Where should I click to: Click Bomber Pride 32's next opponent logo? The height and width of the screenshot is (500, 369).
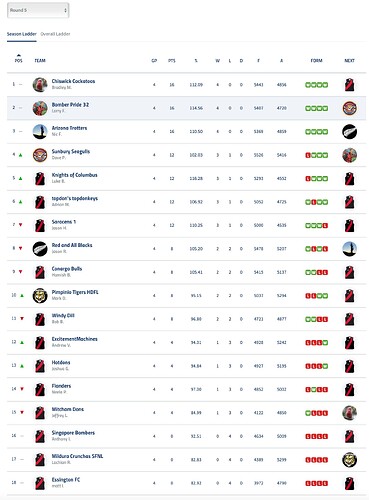[350, 108]
